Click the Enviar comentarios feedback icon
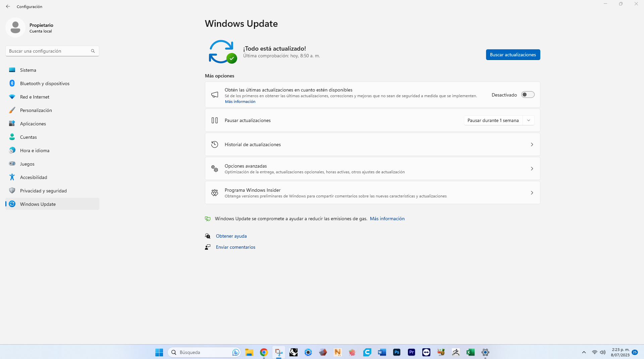644x359 pixels. click(x=208, y=247)
